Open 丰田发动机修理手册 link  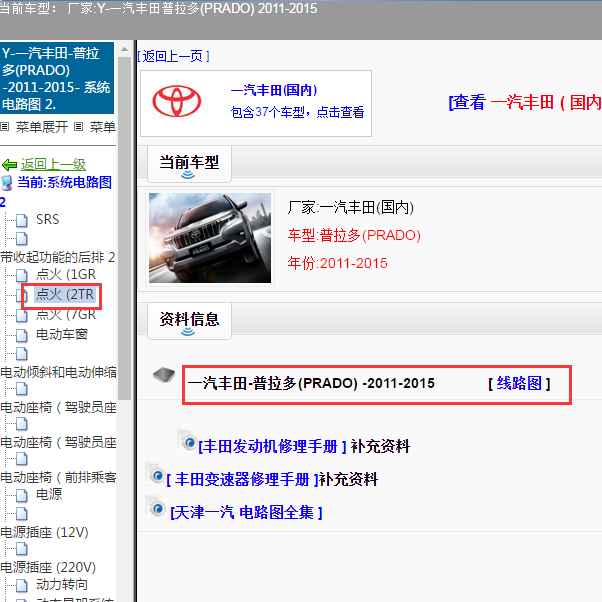(272, 446)
